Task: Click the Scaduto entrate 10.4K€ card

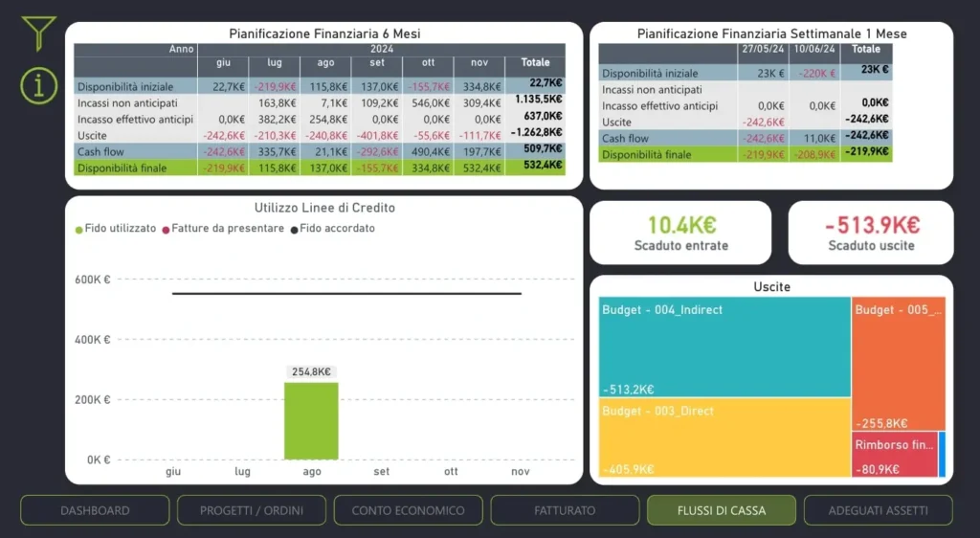Action: pos(680,233)
